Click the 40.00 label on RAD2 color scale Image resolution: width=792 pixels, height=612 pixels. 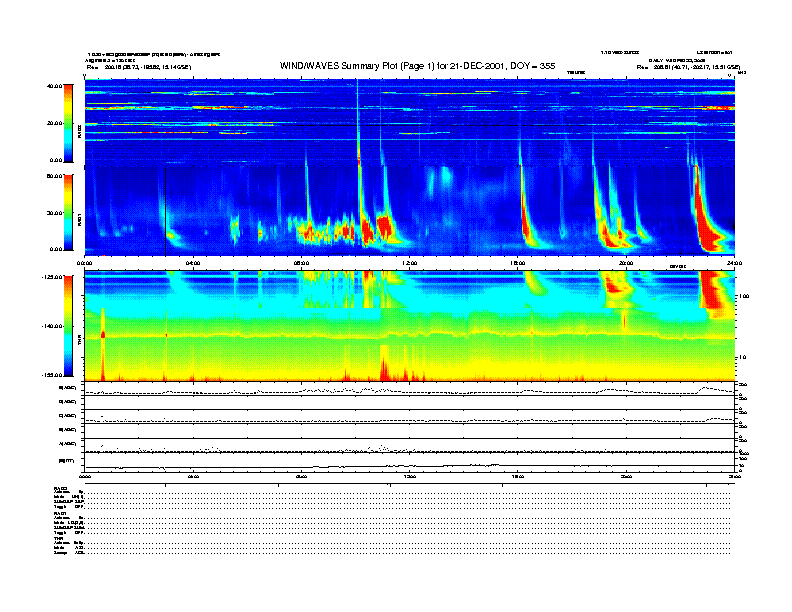55,86
